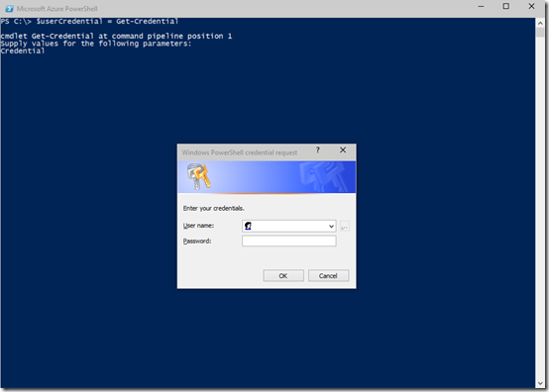
Task: Click the 'Password:' label
Action: [x=197, y=241]
